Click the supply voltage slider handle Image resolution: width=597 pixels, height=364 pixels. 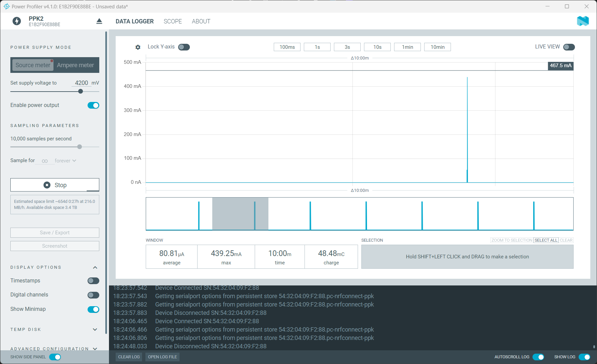tap(81, 91)
